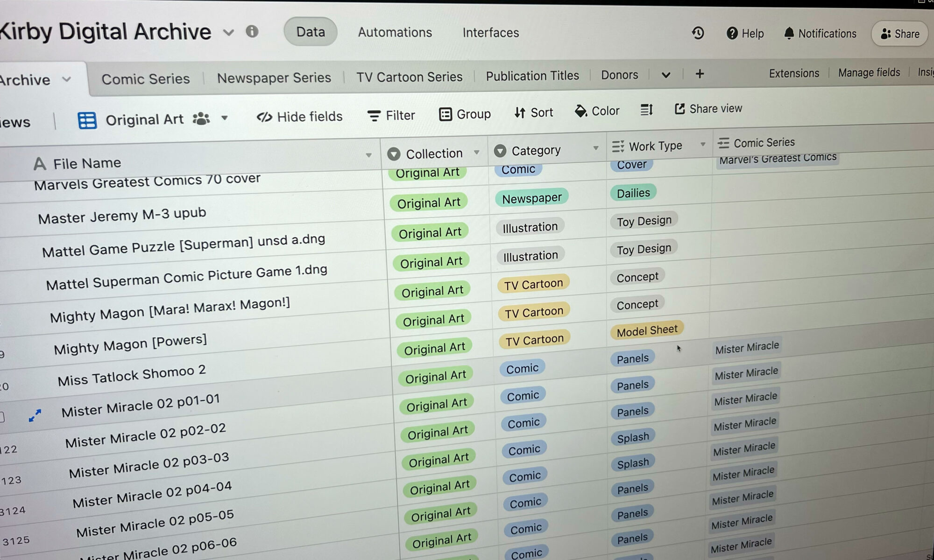
Task: Click the Original Art grid view icon
Action: (87, 120)
